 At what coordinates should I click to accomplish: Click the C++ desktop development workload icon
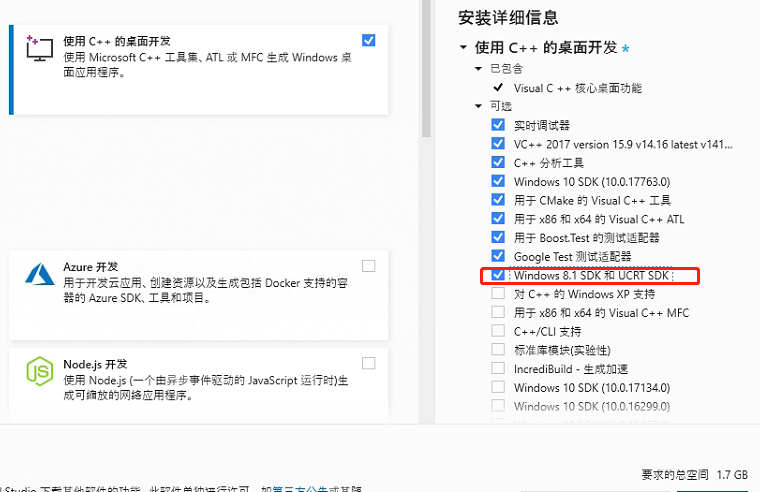(x=40, y=49)
